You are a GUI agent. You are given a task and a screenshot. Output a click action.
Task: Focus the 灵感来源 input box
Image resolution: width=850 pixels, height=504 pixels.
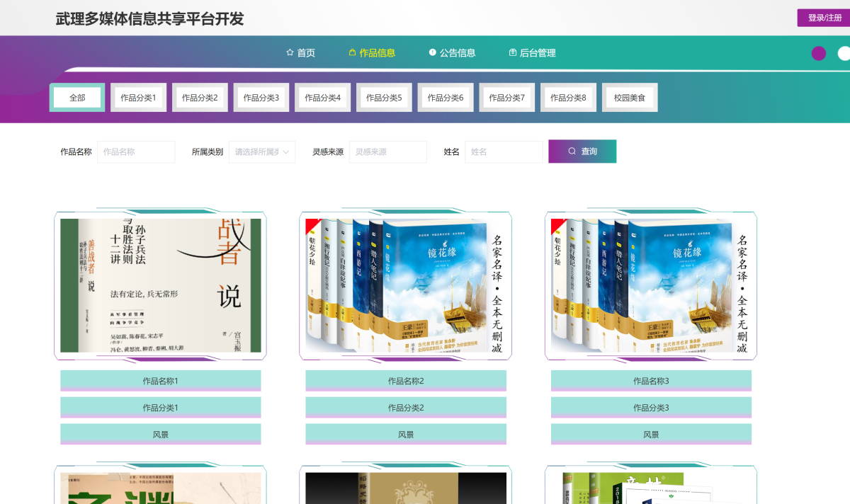tap(387, 151)
